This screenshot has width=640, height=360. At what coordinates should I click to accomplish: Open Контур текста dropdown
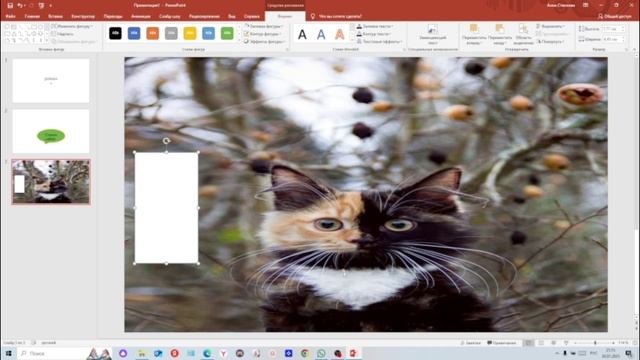373,34
